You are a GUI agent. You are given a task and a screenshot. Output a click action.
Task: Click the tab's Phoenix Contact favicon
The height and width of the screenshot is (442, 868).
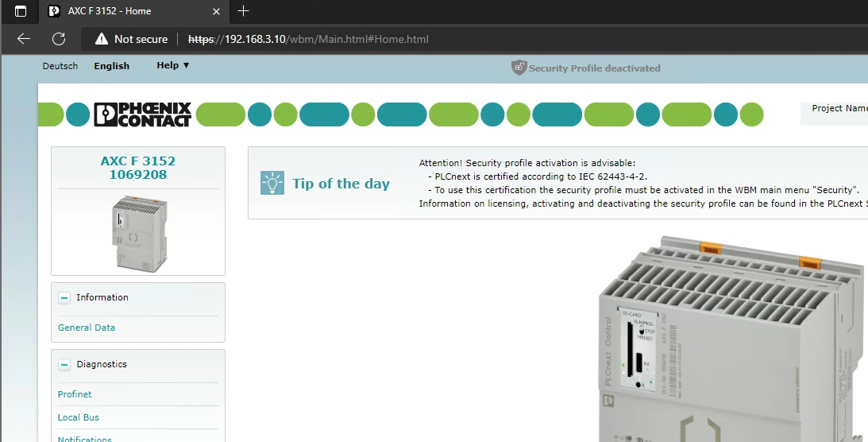tap(54, 11)
